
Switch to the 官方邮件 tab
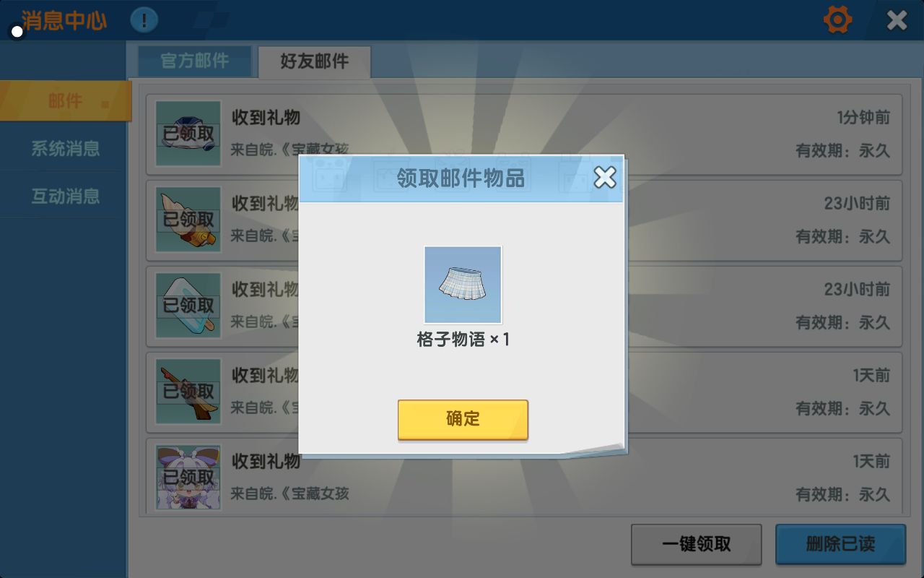click(195, 61)
